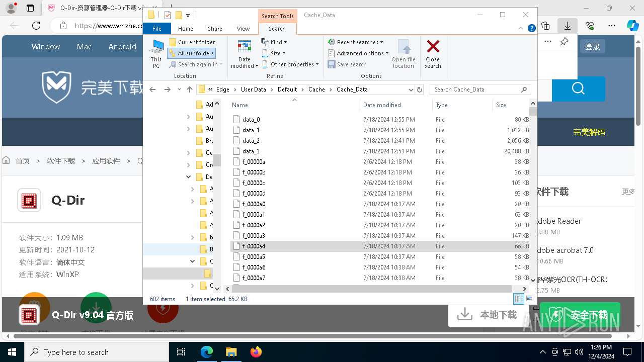Click This PC search location icon
This screenshot has width=644, height=362.
coord(156,54)
